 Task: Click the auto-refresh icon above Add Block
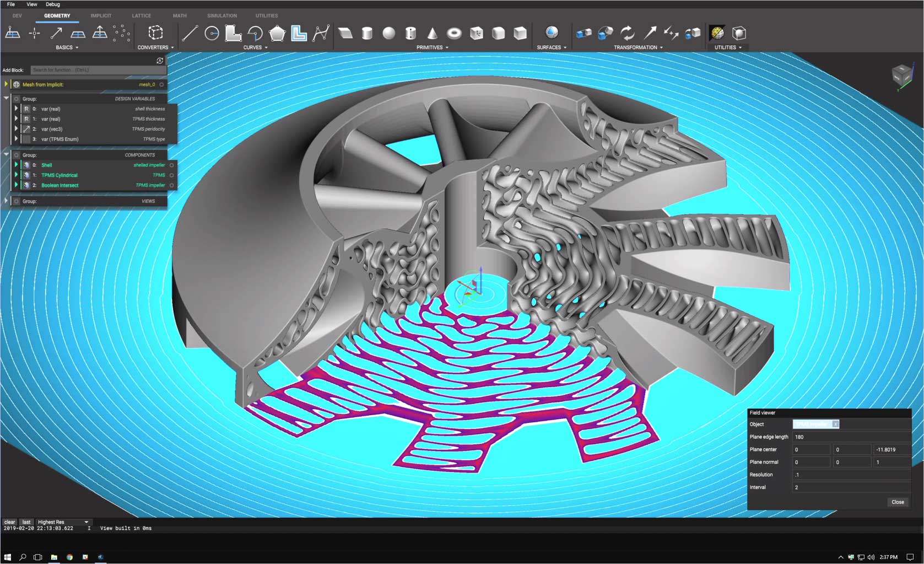coord(160,61)
